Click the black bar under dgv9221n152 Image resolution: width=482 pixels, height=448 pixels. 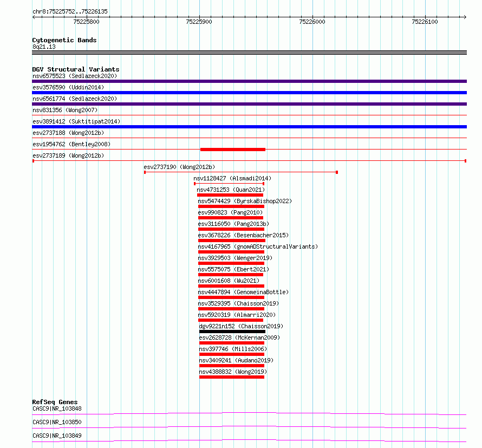tap(232, 332)
